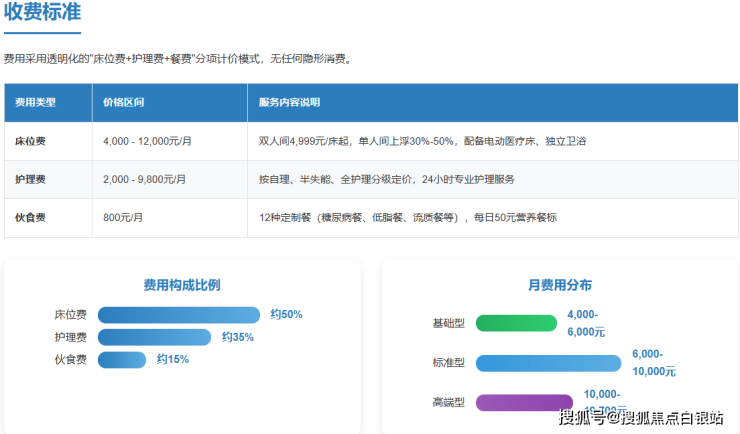Click the 价格区间 column header
This screenshot has height=434, width=740.
(x=124, y=103)
